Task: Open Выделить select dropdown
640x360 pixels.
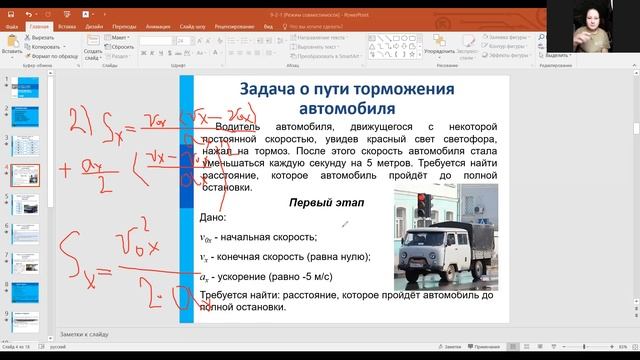Action: pyautogui.click(x=555, y=55)
